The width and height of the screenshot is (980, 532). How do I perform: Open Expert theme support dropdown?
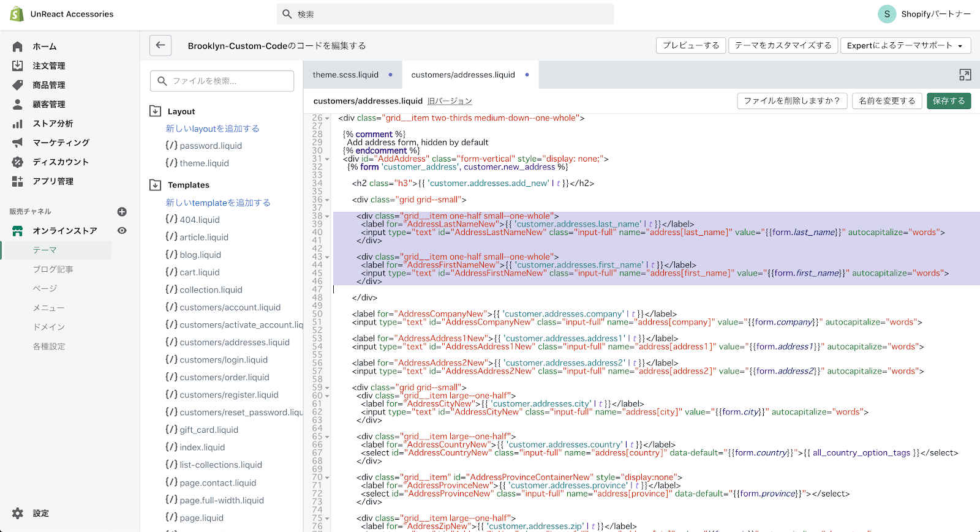905,45
